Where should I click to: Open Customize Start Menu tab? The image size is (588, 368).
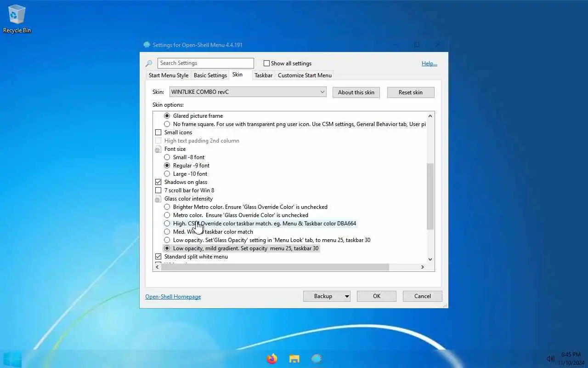click(305, 75)
